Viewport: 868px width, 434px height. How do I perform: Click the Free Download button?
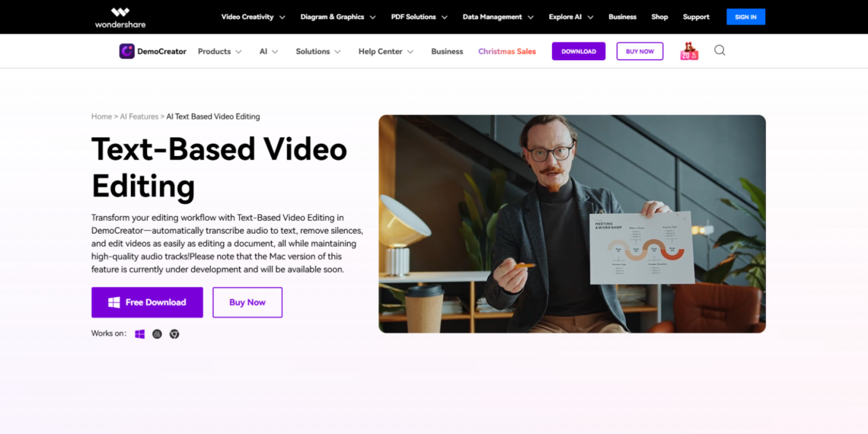147,302
